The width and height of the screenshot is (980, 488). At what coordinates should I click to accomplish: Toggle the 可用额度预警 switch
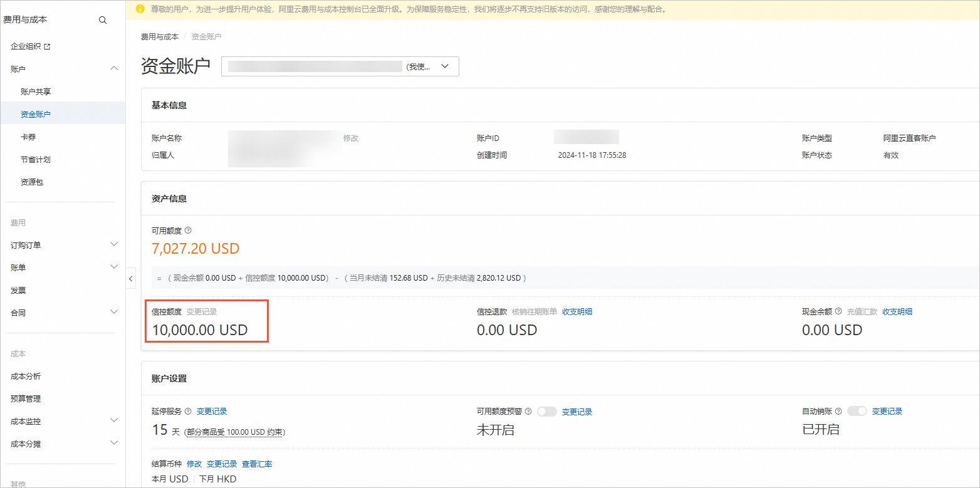[547, 412]
